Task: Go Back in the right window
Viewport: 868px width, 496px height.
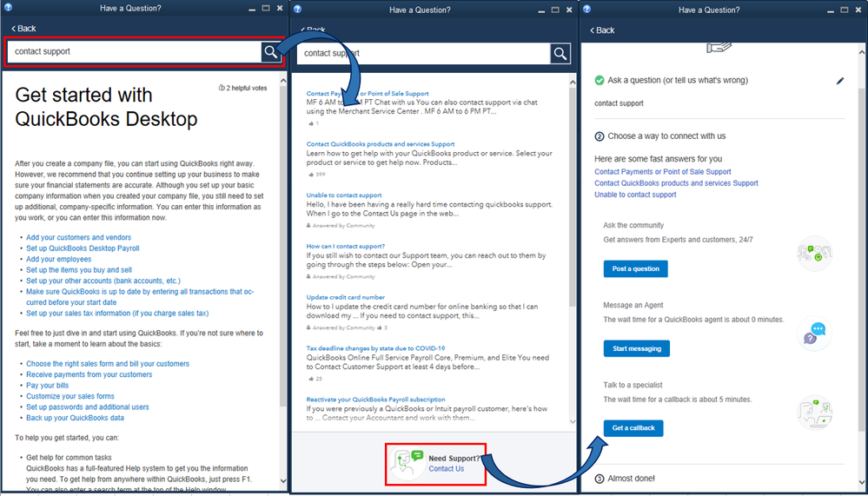Action: 602,30
